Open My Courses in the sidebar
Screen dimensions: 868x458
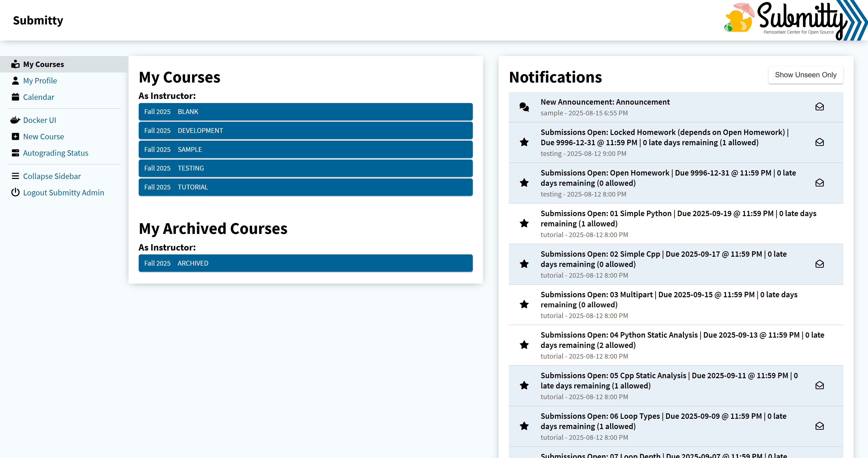[43, 64]
